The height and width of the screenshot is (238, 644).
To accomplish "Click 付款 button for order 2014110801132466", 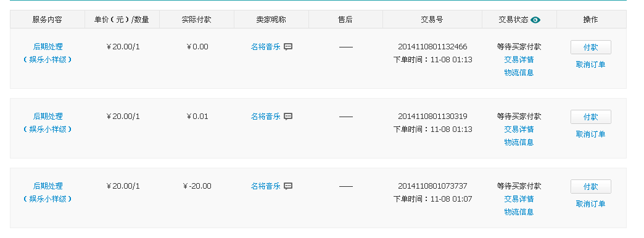I will pos(590,47).
